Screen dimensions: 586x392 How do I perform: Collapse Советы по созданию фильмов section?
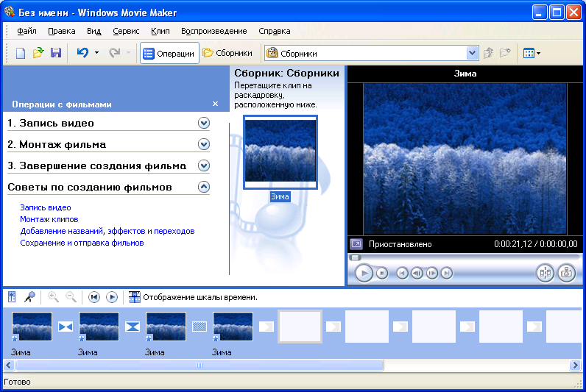pyautogui.click(x=204, y=187)
